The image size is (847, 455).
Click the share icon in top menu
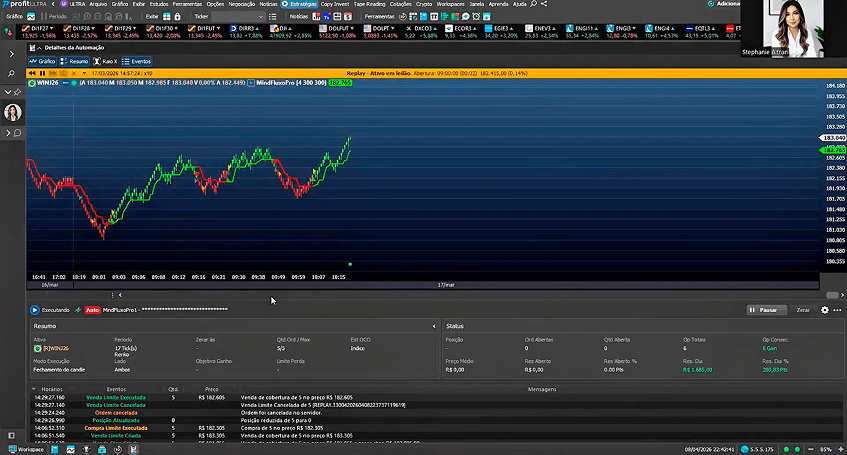pos(544,4)
